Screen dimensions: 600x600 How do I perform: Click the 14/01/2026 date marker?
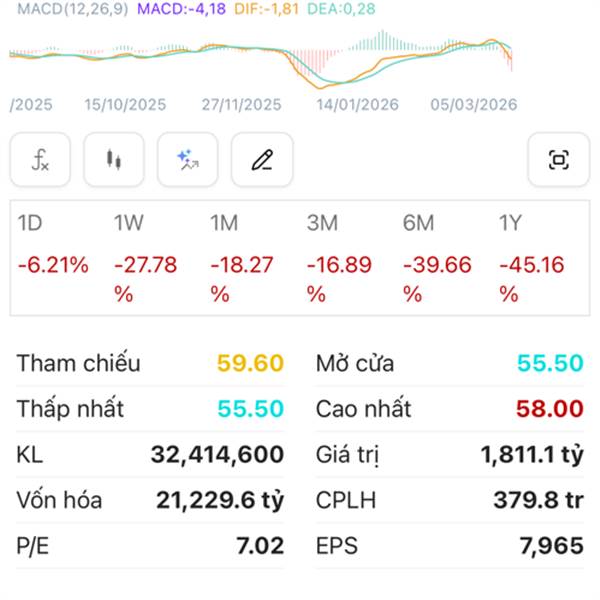click(357, 104)
